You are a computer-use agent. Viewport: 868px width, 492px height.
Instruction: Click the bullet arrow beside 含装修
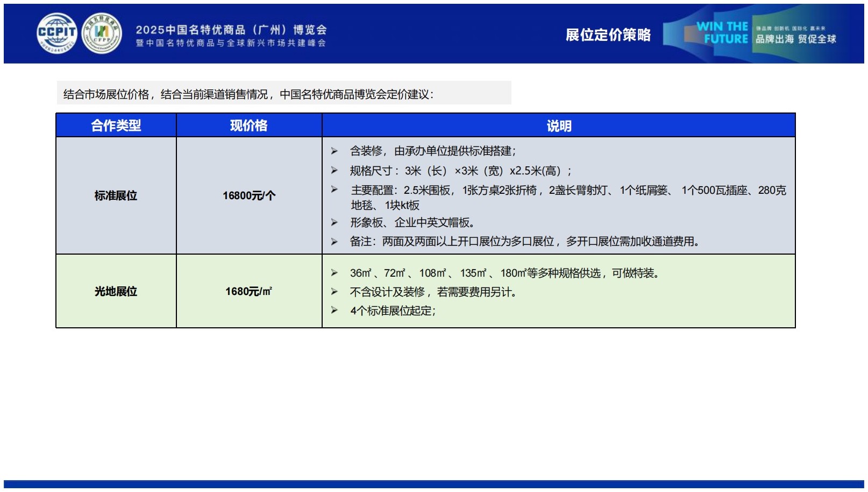coord(334,151)
